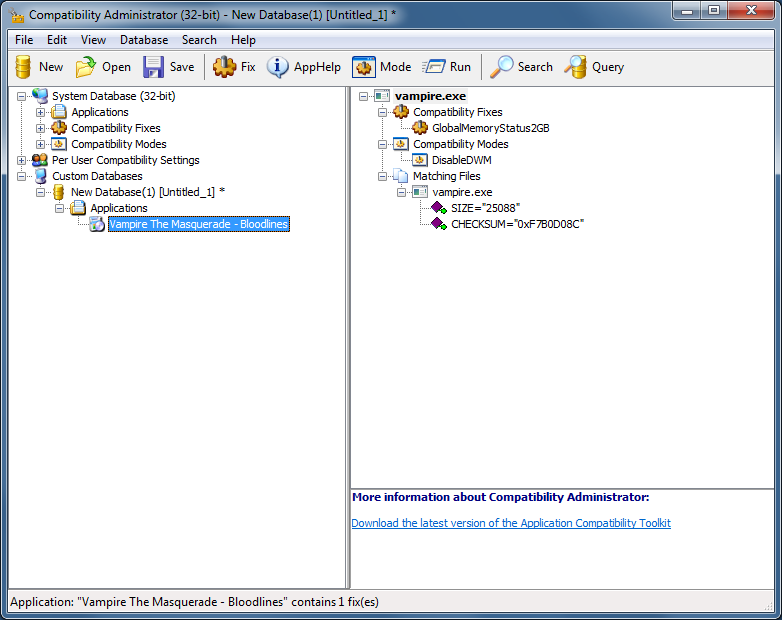The image size is (782, 620).
Task: Click the SIZE attribute diamond icon
Action: (x=439, y=208)
